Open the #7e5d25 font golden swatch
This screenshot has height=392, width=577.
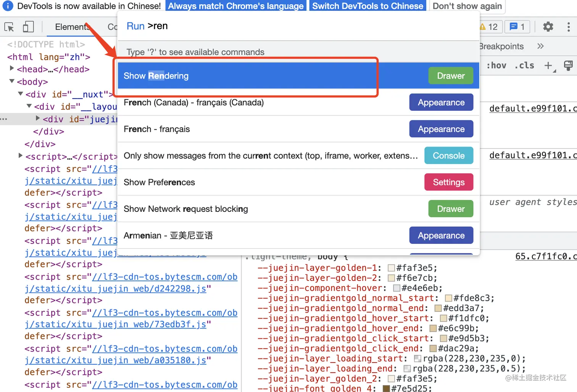[x=386, y=389]
